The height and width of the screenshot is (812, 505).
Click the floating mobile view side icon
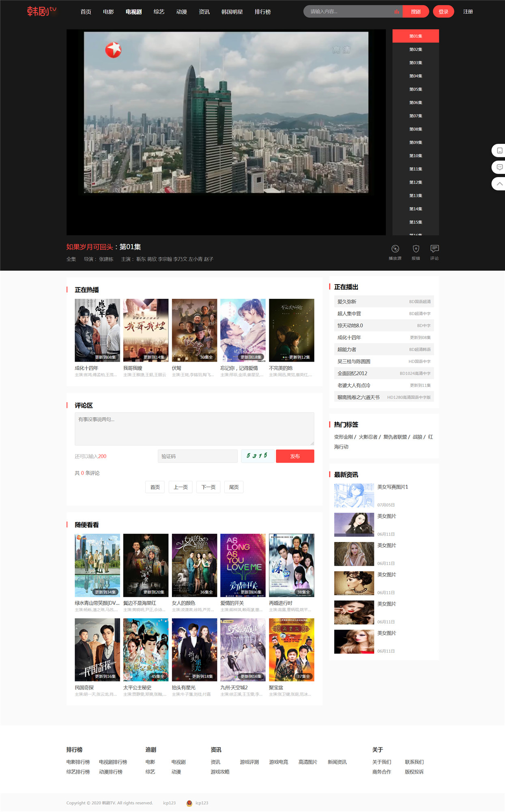(500, 150)
